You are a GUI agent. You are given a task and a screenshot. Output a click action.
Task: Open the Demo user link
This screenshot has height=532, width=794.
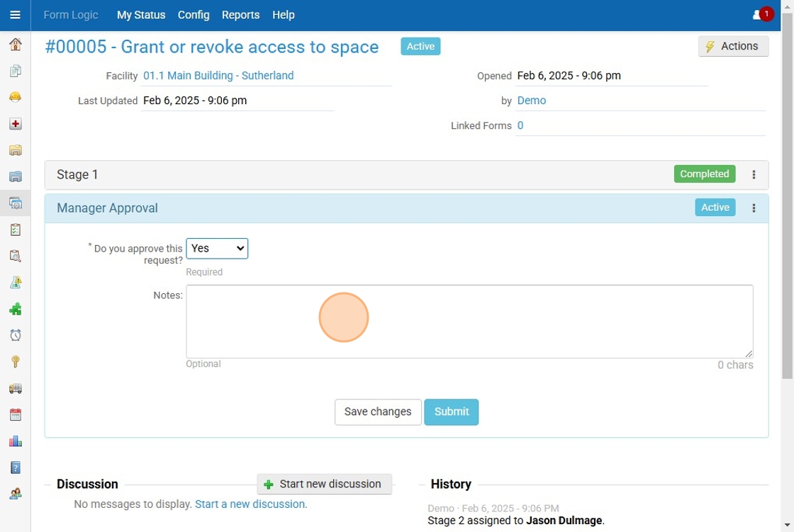[x=531, y=100]
